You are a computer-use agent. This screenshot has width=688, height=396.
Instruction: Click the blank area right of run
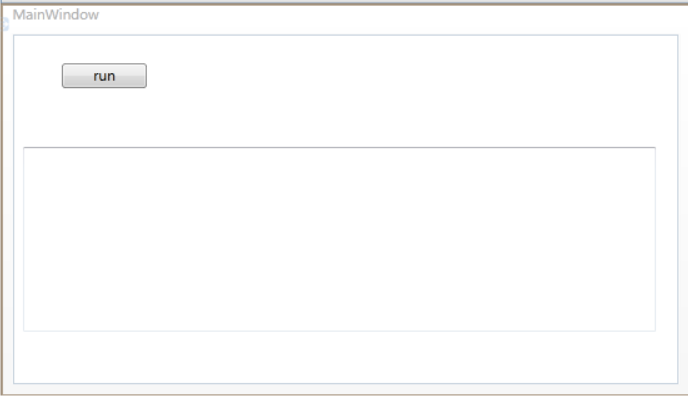[x=395, y=76]
